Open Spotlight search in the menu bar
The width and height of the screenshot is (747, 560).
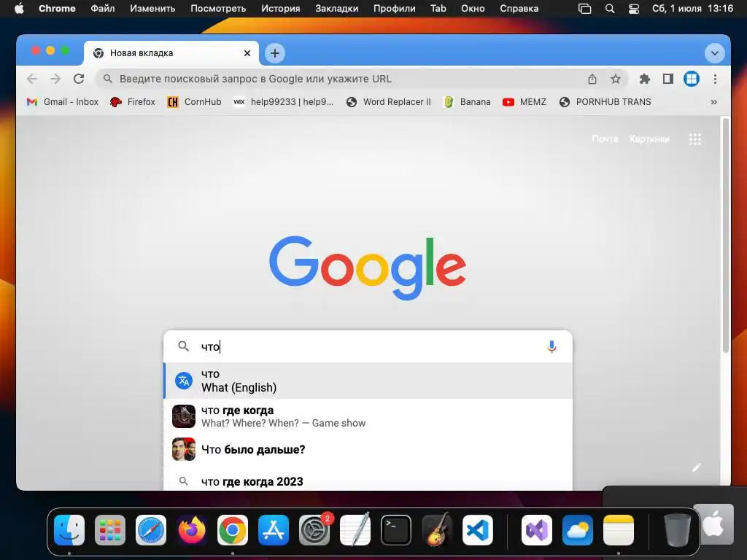610,9
